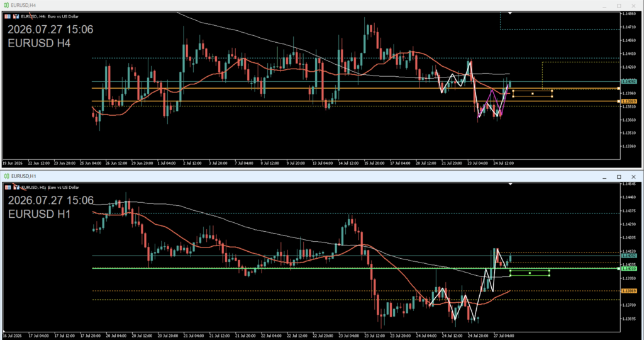Grab the orange rectangle's upper-left corner handle in H4
Screen dimensions: 644x340
pos(513,91)
